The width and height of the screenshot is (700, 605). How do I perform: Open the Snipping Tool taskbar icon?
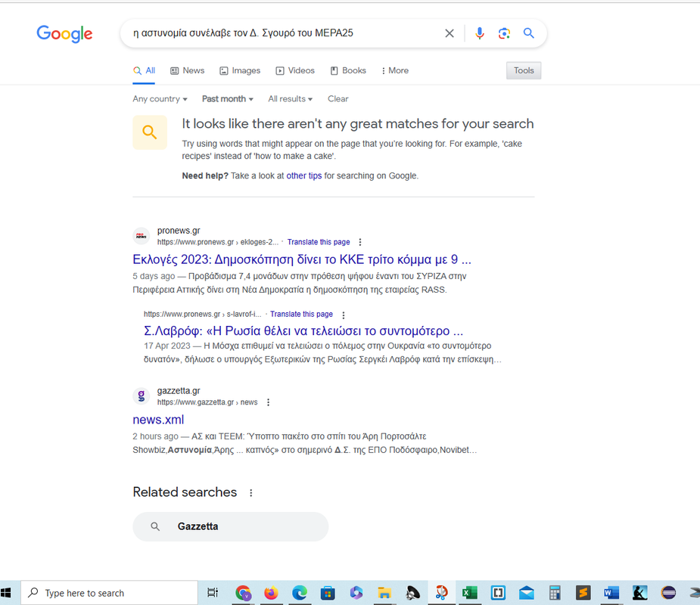pyautogui.click(x=441, y=593)
